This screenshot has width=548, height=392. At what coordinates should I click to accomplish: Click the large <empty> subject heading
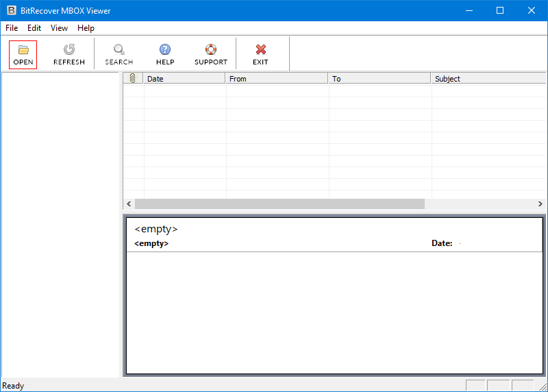(x=156, y=229)
